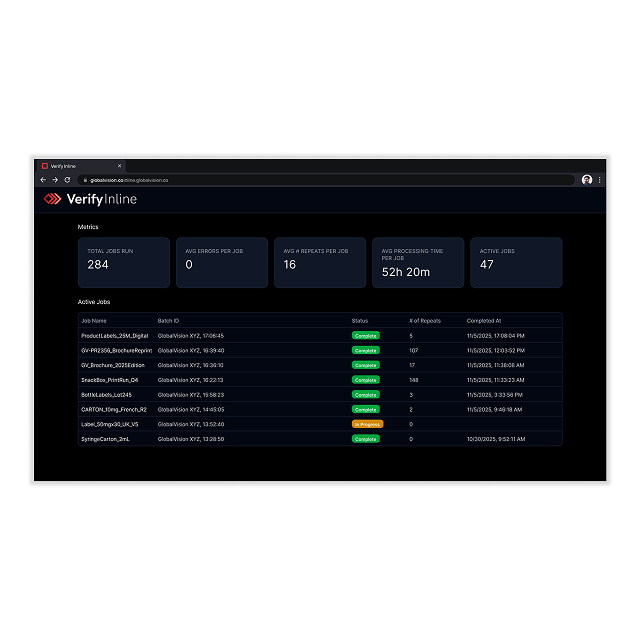Select job SnackBox_PrintRun_Q4
Viewport: 640px width, 640px height.
[110, 380]
